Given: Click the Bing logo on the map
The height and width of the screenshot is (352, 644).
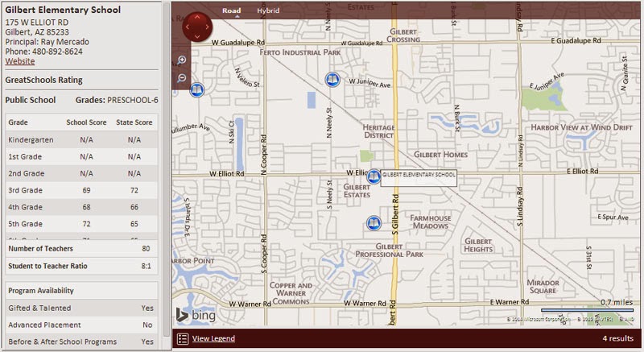Looking at the screenshot, I should click(196, 315).
